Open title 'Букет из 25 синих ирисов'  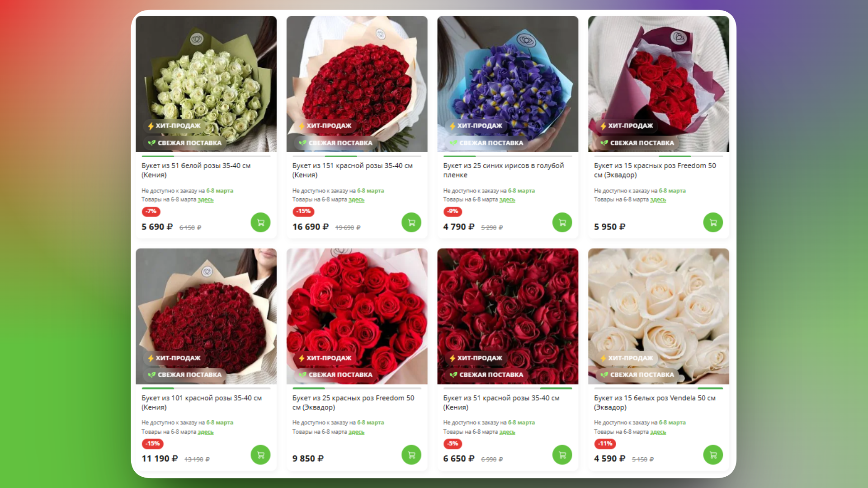point(504,170)
